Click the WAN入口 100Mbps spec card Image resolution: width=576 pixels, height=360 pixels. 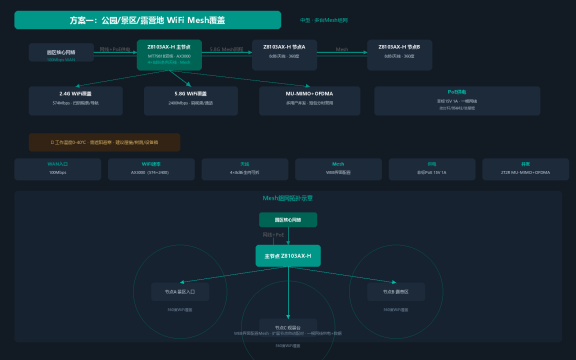click(x=58, y=169)
